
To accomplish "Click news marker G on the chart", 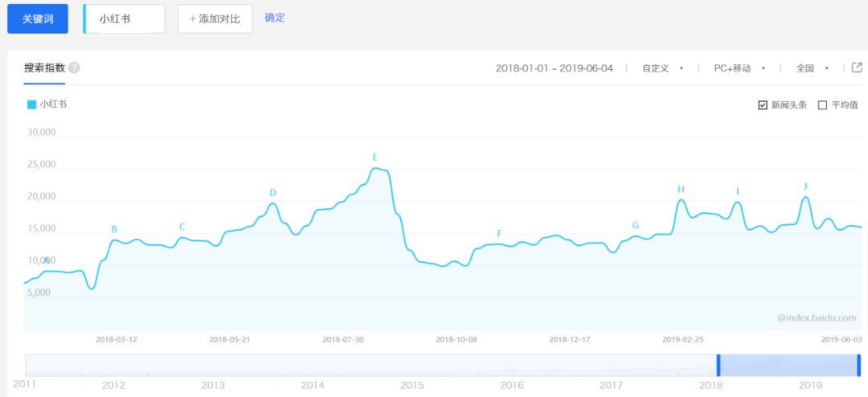I will pyautogui.click(x=636, y=225).
